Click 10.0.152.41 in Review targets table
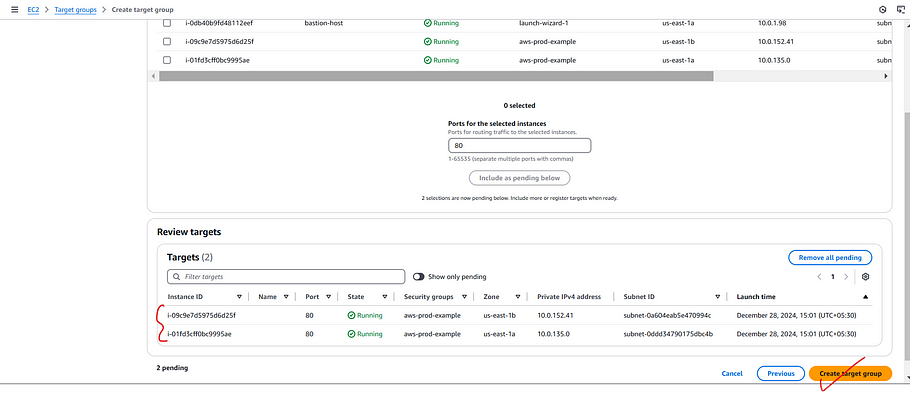This screenshot has width=910, height=393. [x=555, y=316]
